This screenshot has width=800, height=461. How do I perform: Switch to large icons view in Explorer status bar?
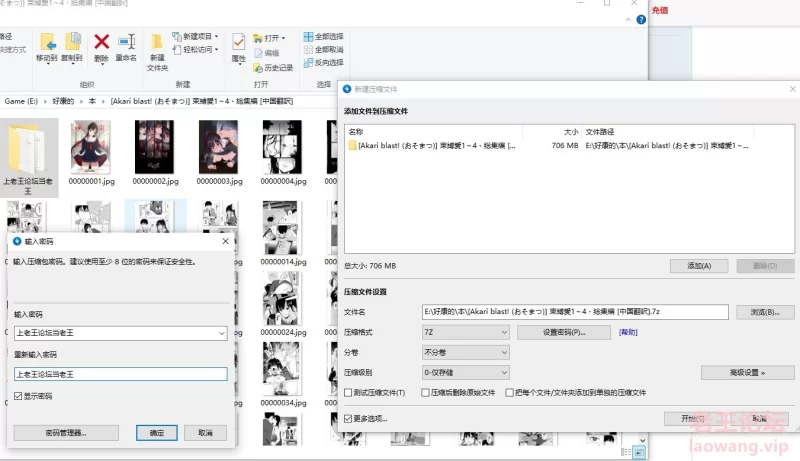pos(639,452)
